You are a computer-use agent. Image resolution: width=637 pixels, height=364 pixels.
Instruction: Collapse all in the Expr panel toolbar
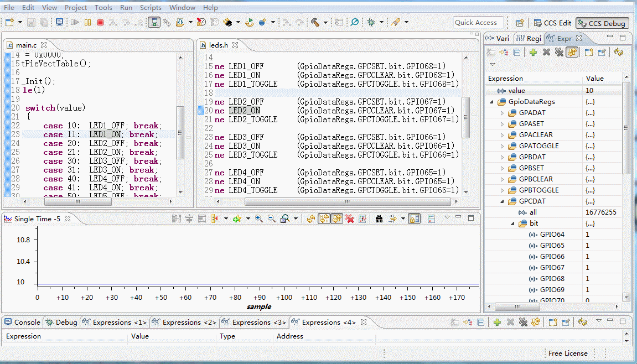click(517, 52)
